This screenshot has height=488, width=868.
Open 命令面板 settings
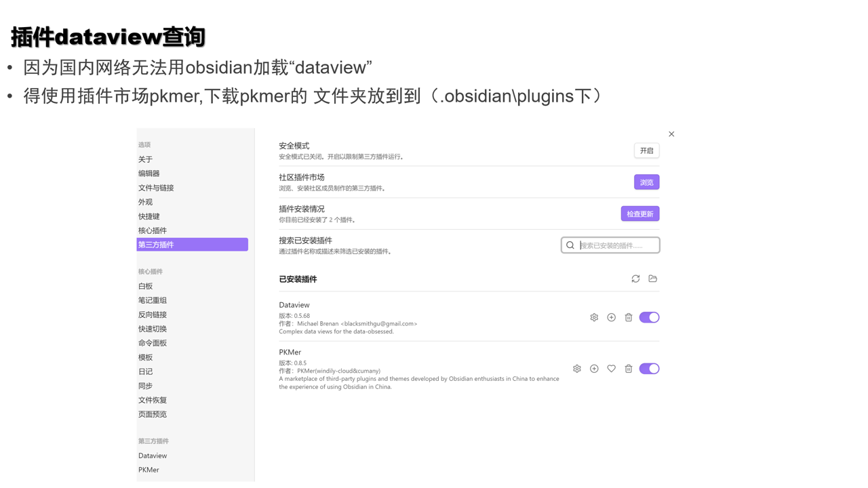(x=153, y=343)
